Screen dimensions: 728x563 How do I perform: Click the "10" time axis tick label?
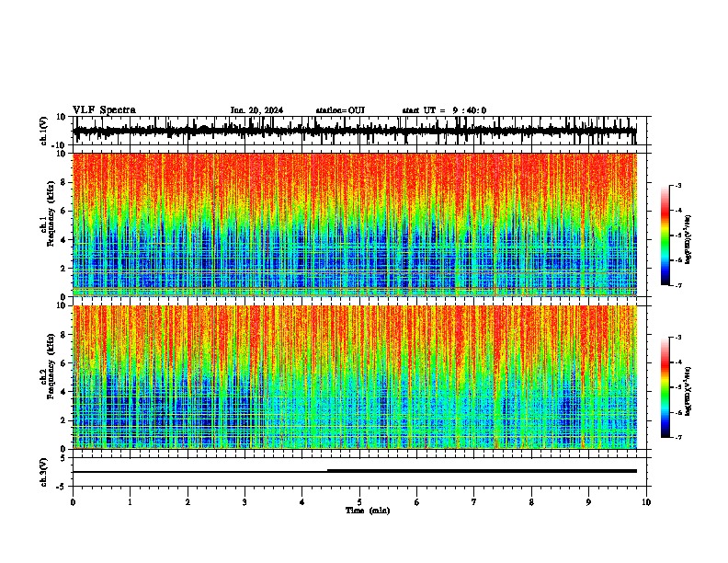tap(646, 502)
